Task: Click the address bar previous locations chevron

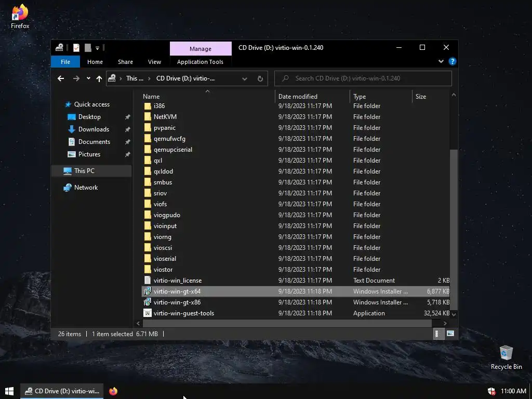Action: click(x=245, y=79)
